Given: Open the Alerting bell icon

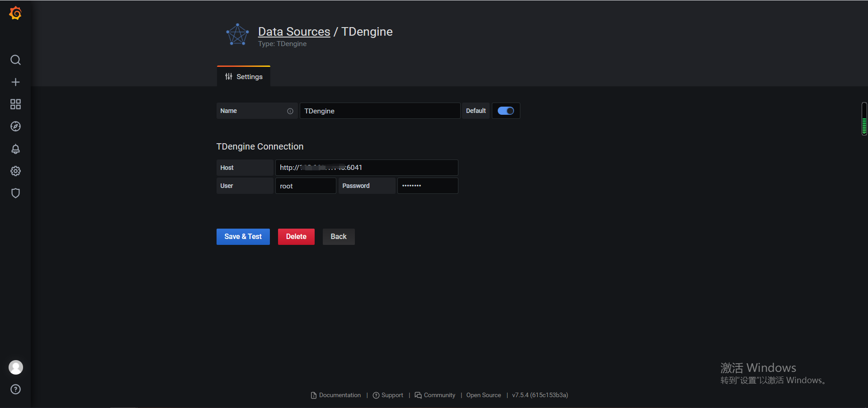Looking at the screenshot, I should pos(15,149).
